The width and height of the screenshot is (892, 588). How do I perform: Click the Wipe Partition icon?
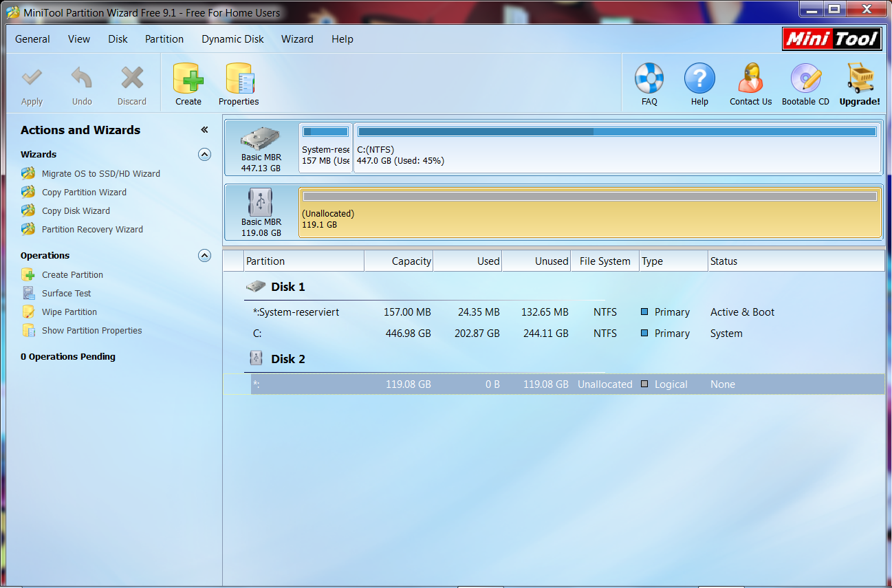point(28,312)
